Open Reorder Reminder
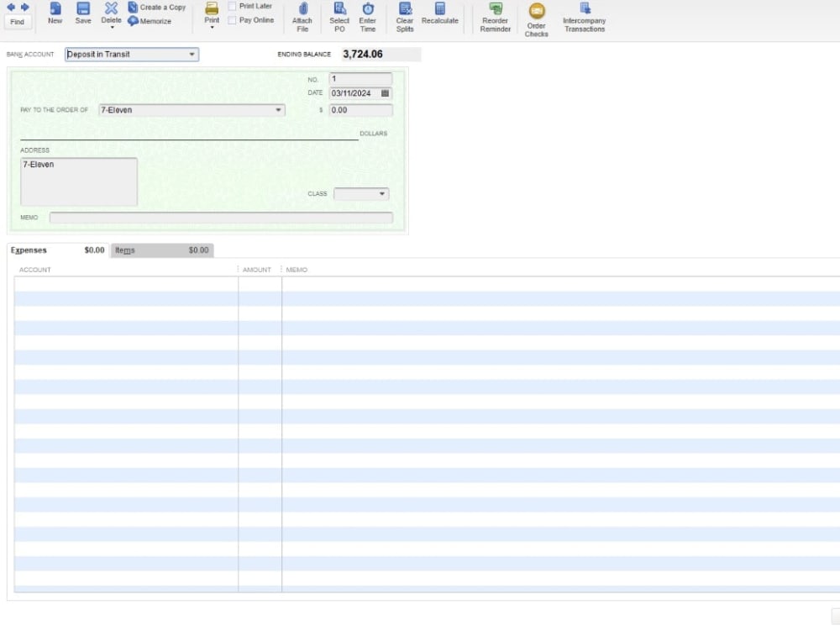Screen dimensions: 840x631 point(495,17)
